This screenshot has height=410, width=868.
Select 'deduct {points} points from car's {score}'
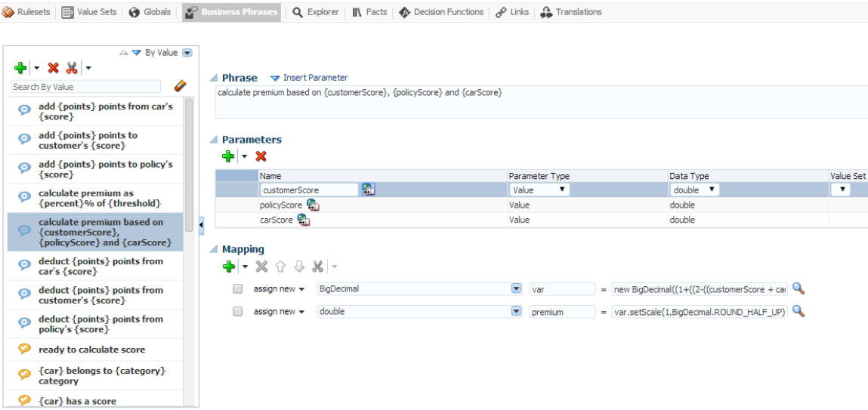(95, 266)
